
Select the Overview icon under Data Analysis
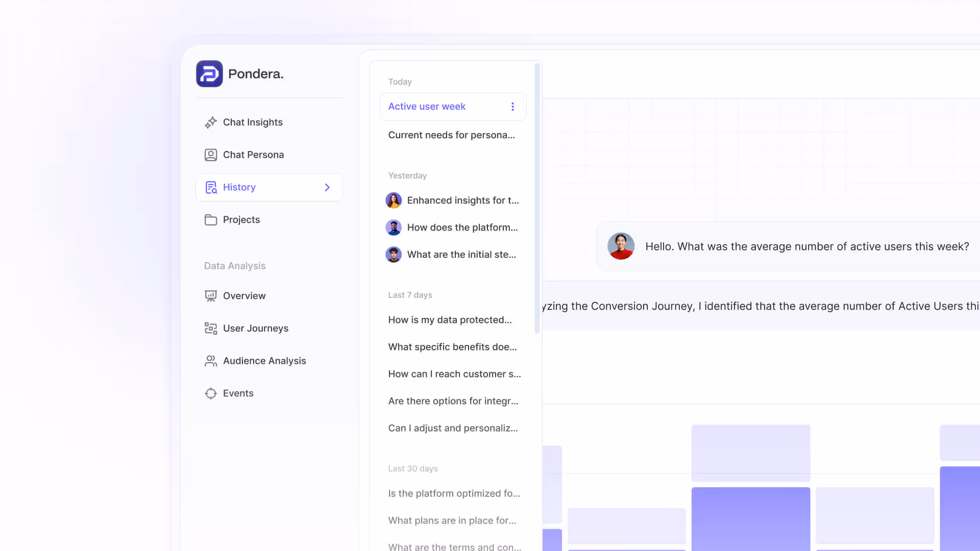(211, 295)
